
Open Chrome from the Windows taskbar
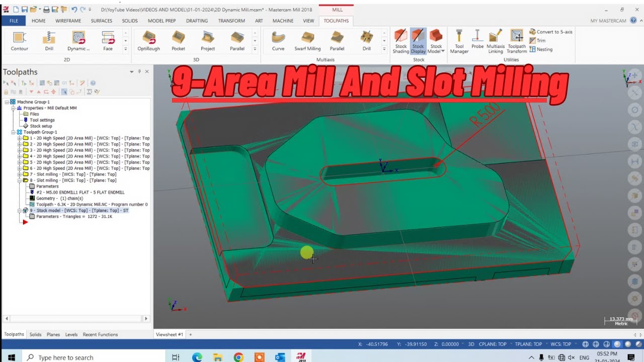pos(238,357)
